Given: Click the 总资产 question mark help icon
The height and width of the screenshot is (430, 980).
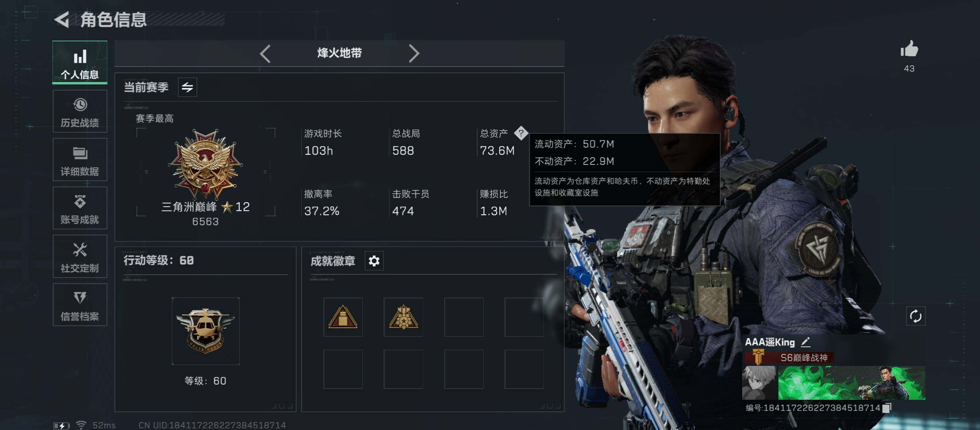Looking at the screenshot, I should pyautogui.click(x=521, y=133).
